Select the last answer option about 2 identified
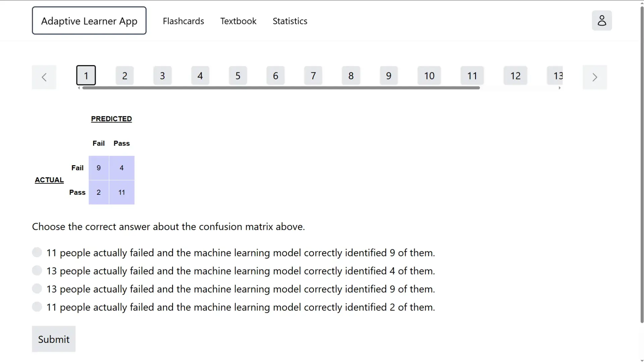 [x=37, y=306]
